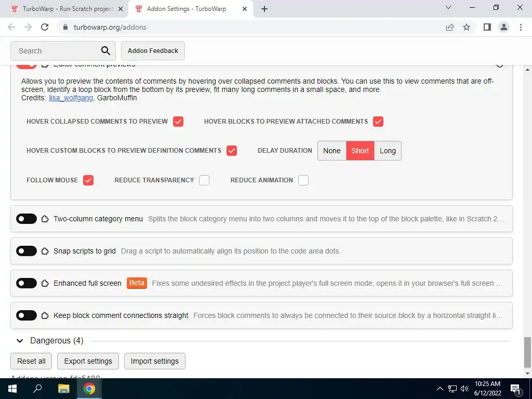This screenshot has width=532, height=399.
Task: Close the Addon Settings tab
Action: point(245,9)
